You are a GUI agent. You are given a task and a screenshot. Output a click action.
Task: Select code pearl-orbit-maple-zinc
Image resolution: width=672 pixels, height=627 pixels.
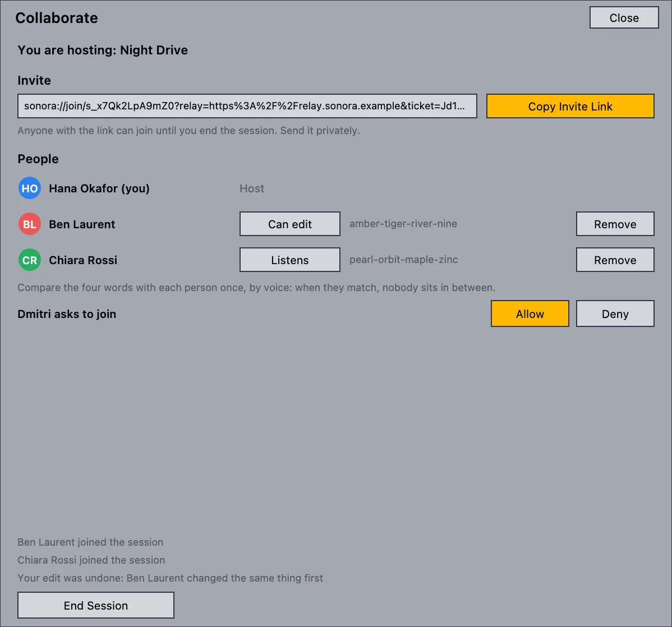[x=404, y=260]
